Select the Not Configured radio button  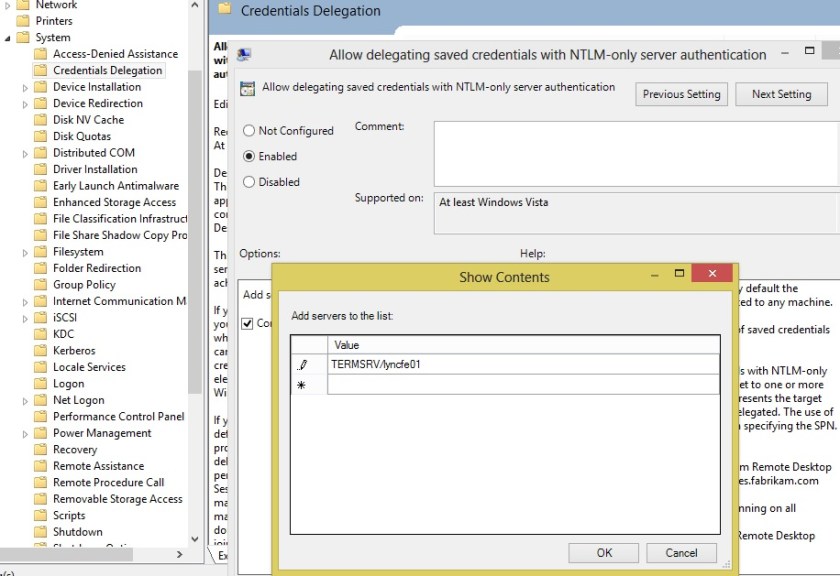[248, 130]
